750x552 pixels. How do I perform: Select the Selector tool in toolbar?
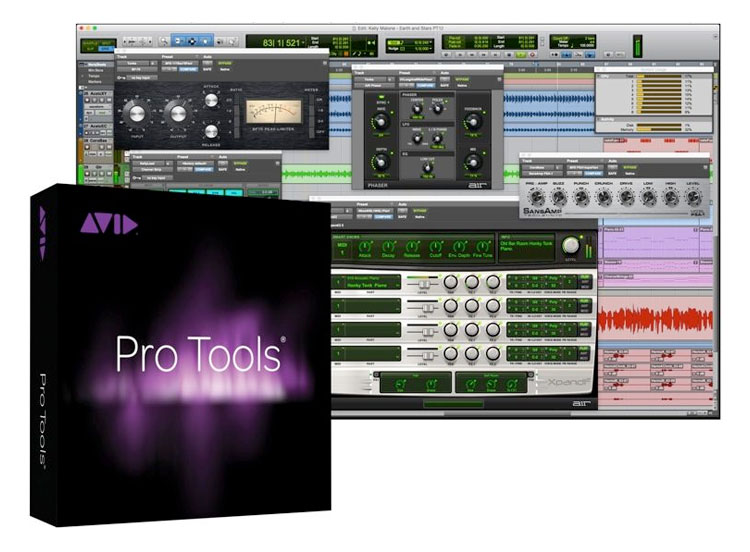click(x=192, y=41)
